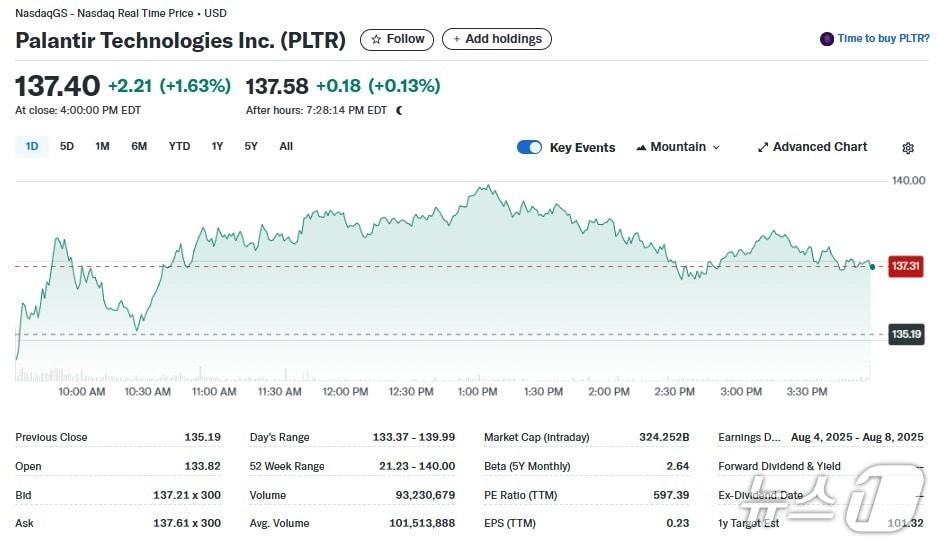Screen dimensions: 938x546
Task: Click the Mountain chart type icon
Action: tap(641, 147)
